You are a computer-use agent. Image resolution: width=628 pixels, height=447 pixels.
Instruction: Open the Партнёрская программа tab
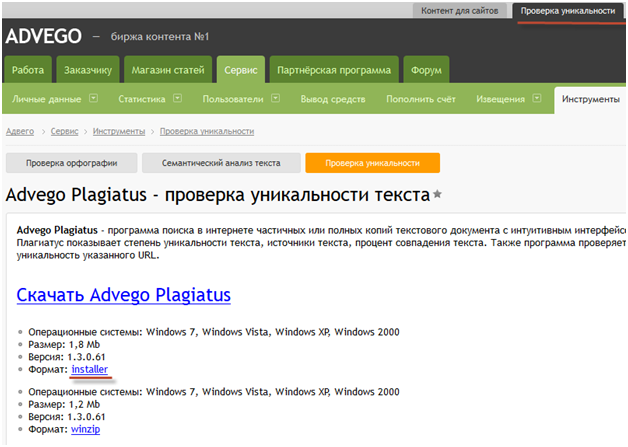click(334, 70)
